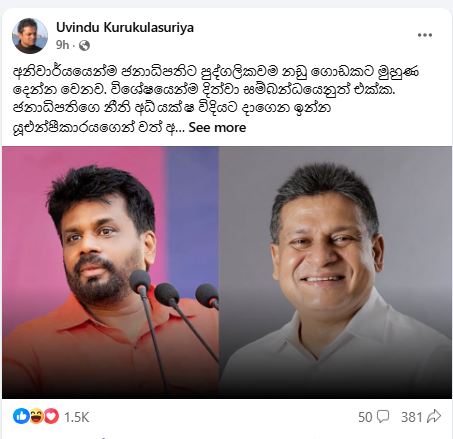Expand the post text with See more

[217, 127]
